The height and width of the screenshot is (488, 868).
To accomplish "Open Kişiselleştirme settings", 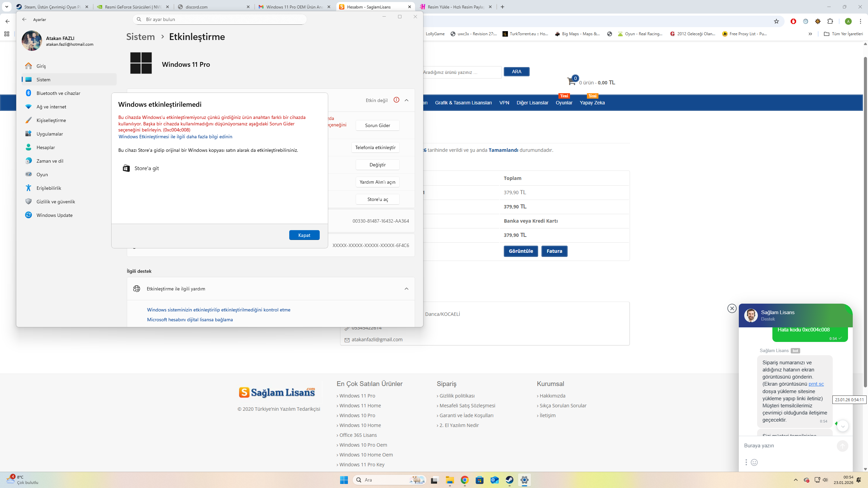I will click(69, 120).
